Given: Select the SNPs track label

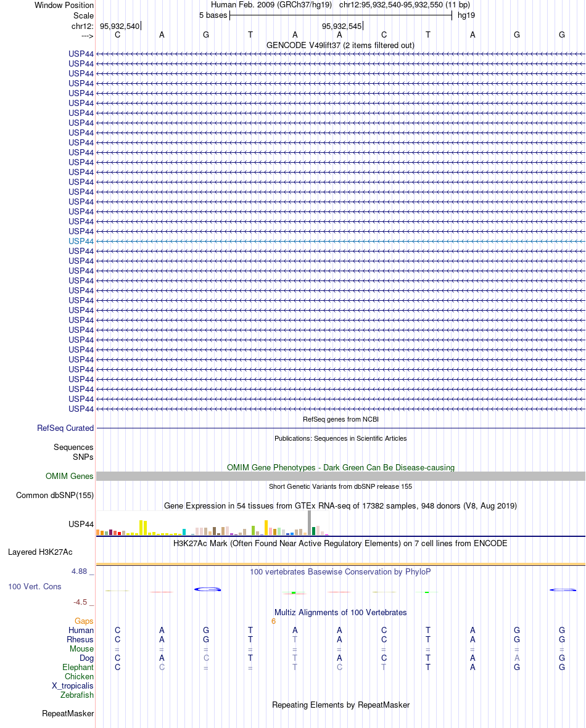Looking at the screenshot, I should click(83, 457).
